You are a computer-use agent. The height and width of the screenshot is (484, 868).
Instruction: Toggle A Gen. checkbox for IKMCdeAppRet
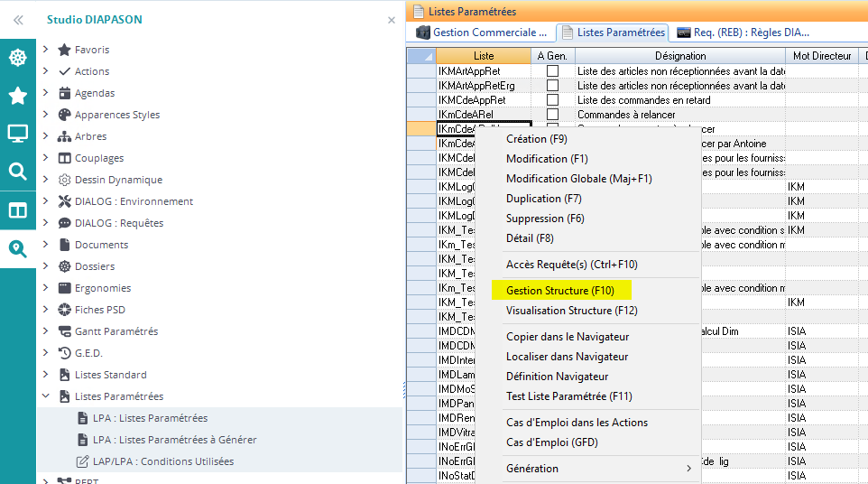click(x=552, y=100)
